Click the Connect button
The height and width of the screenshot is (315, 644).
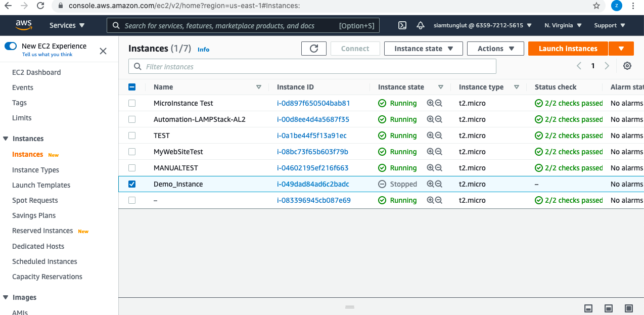pos(355,49)
